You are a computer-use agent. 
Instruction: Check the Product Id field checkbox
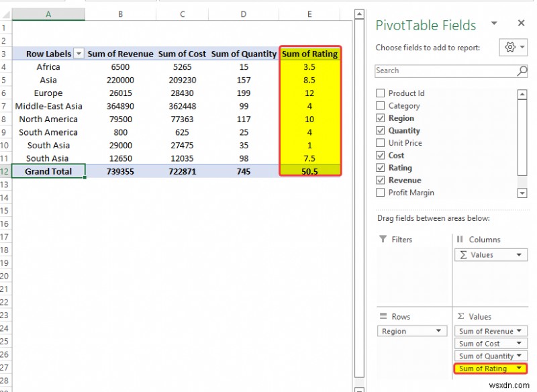[381, 93]
